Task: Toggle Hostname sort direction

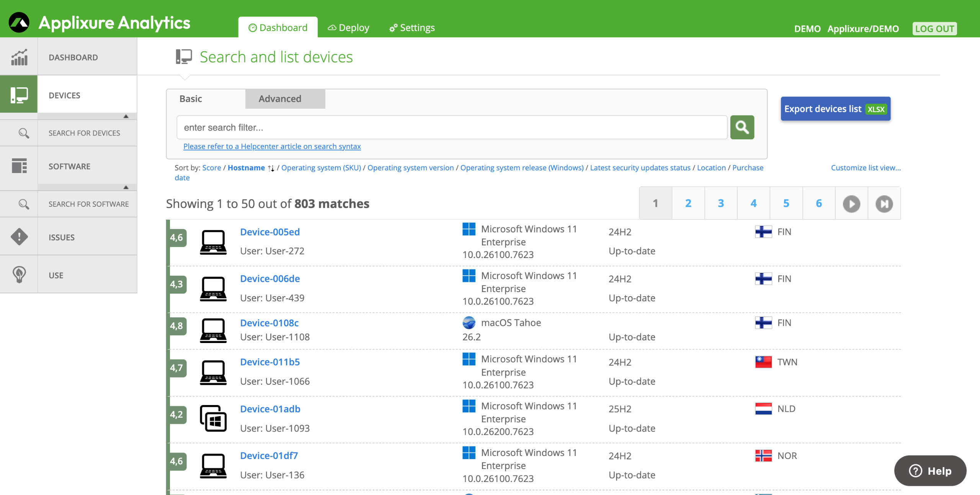Action: 271,168
